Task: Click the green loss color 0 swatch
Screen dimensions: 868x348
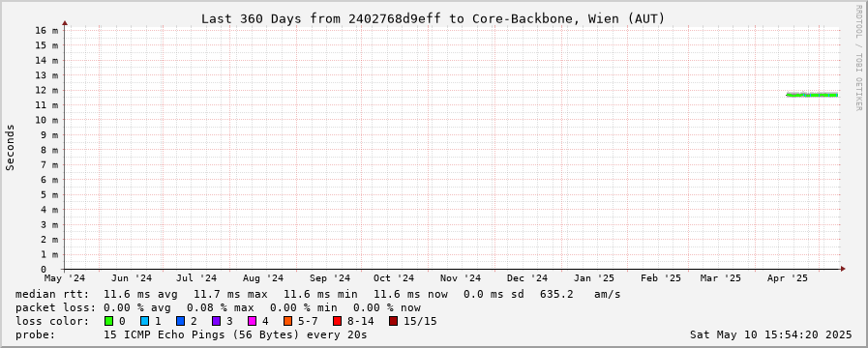Action: (108, 321)
